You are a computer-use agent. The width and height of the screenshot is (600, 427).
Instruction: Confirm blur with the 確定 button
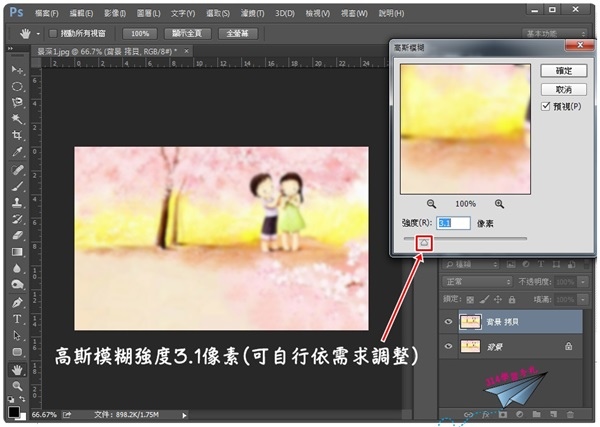(564, 71)
